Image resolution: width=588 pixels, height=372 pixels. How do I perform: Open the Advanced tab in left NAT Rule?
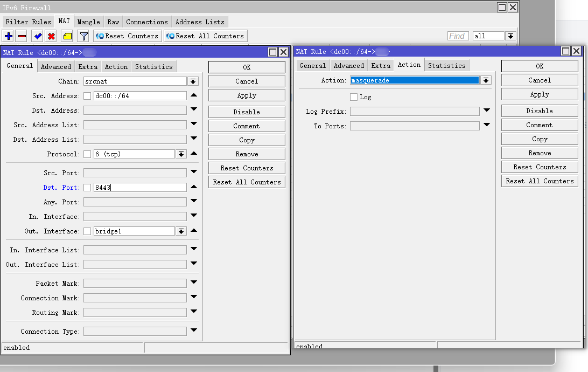point(56,67)
